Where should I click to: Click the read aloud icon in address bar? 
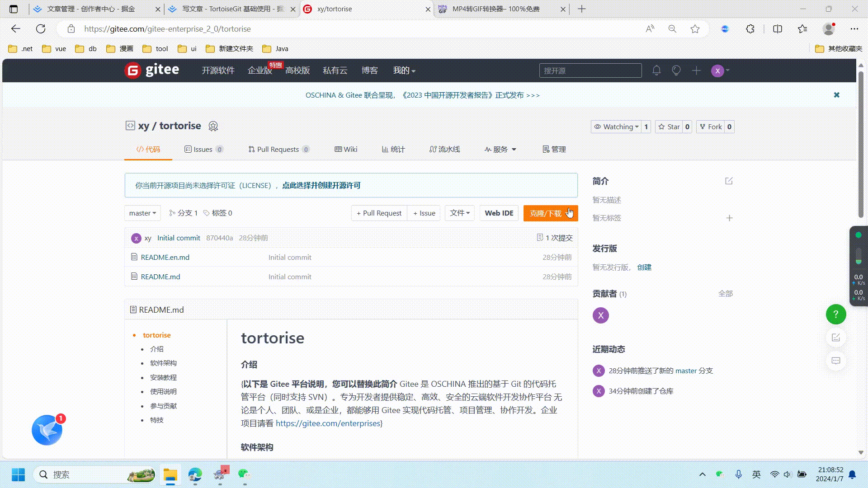click(650, 29)
